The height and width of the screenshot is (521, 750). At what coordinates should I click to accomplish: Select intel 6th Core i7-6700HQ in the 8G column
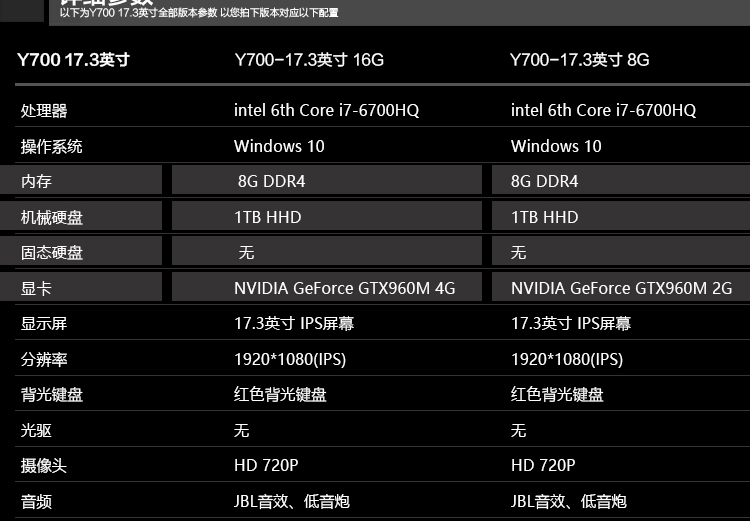click(603, 111)
